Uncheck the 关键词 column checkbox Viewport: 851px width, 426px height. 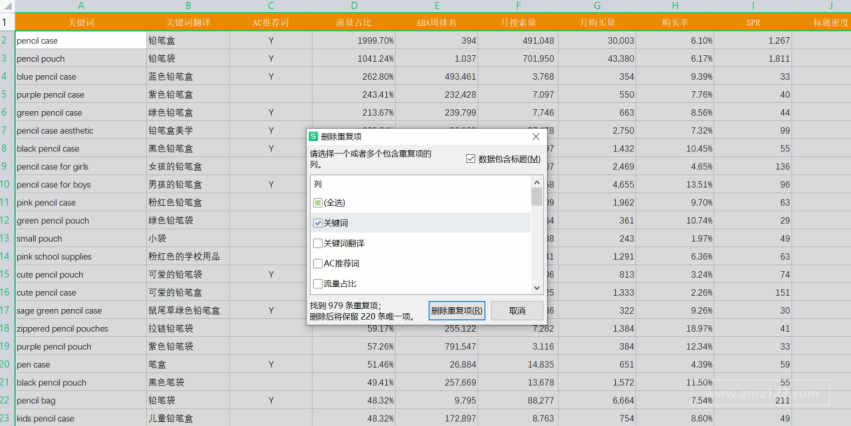pyautogui.click(x=318, y=223)
